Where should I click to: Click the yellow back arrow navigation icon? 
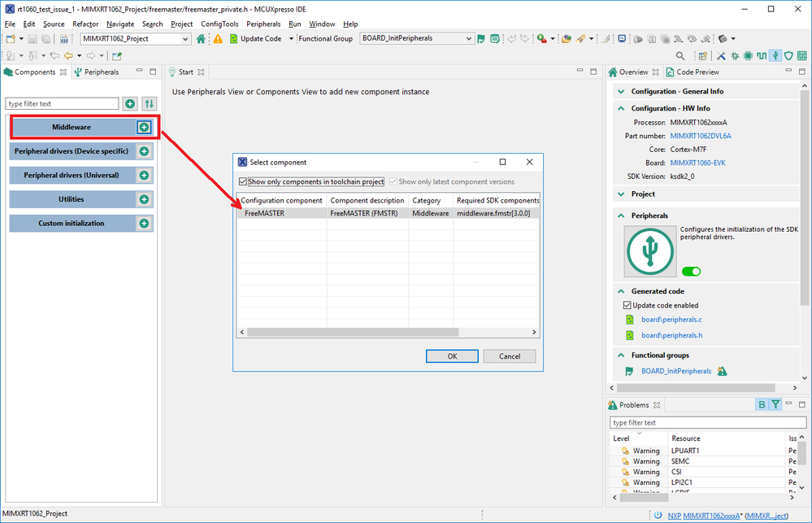tap(68, 55)
